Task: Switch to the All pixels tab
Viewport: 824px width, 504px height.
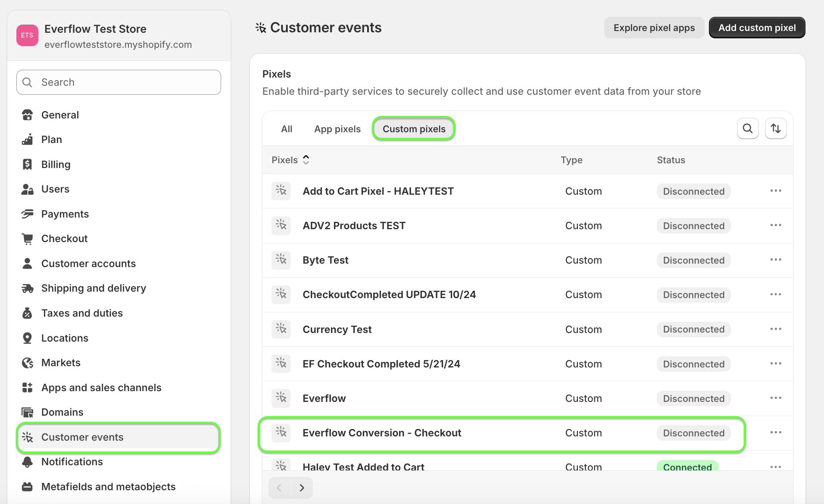Action: pyautogui.click(x=287, y=129)
